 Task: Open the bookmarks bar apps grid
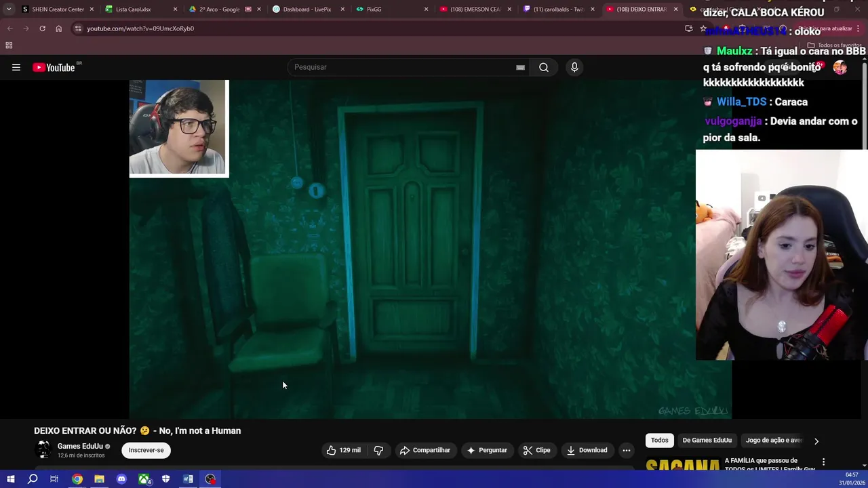click(x=9, y=45)
